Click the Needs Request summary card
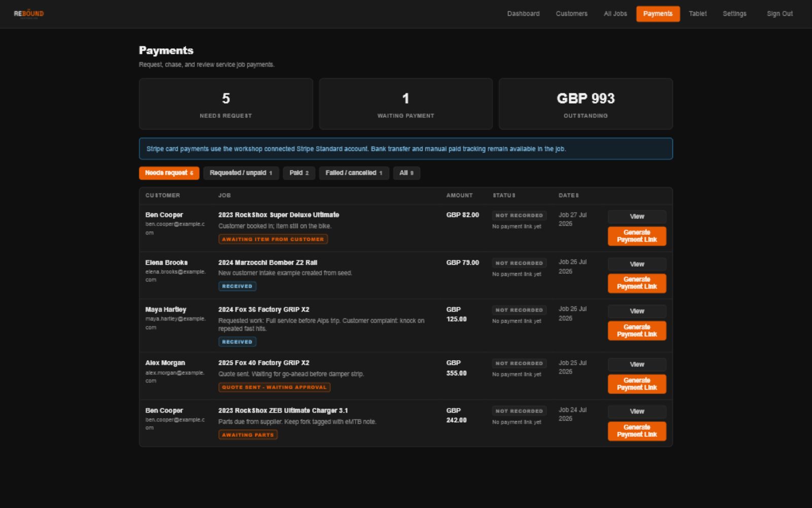The image size is (812, 508). pyautogui.click(x=226, y=104)
